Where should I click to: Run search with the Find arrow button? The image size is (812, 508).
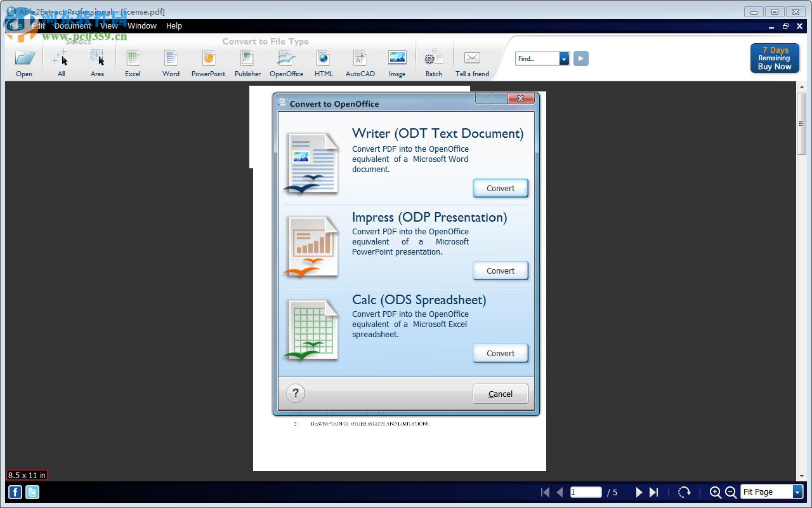tap(581, 58)
